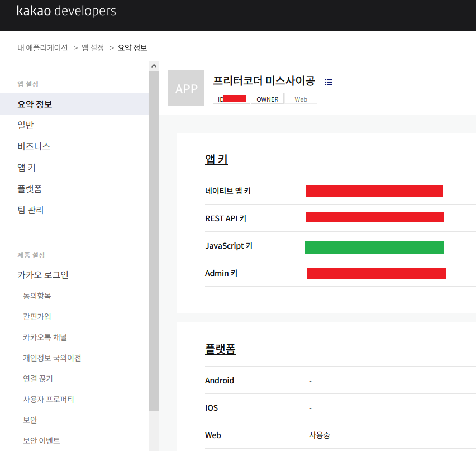Click the JavaScript 키 label

[x=229, y=246]
